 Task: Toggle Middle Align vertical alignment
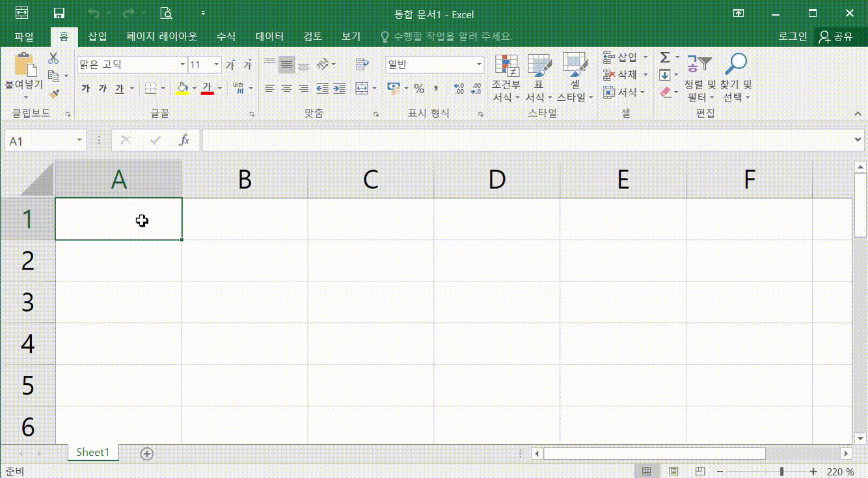pyautogui.click(x=286, y=64)
